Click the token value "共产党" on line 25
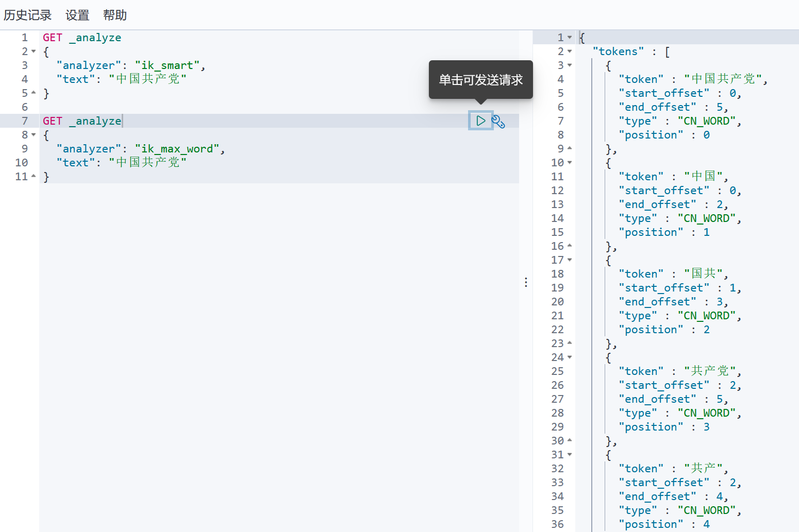This screenshot has width=799, height=532. coord(710,371)
